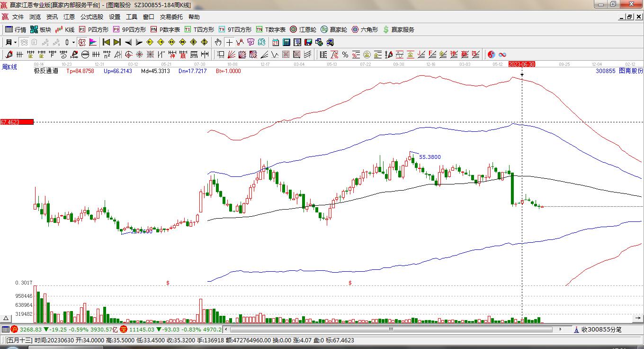Open the candlestick style dropdown arrow
644x349 pixels.
tap(73, 42)
